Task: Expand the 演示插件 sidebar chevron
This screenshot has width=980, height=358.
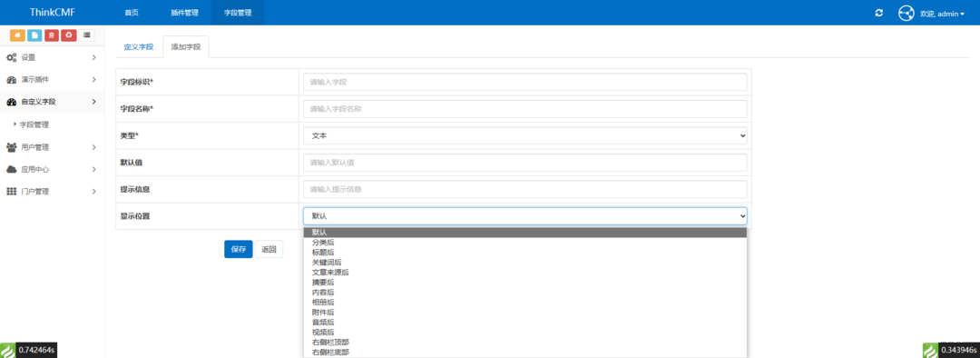Action: pyautogui.click(x=93, y=79)
